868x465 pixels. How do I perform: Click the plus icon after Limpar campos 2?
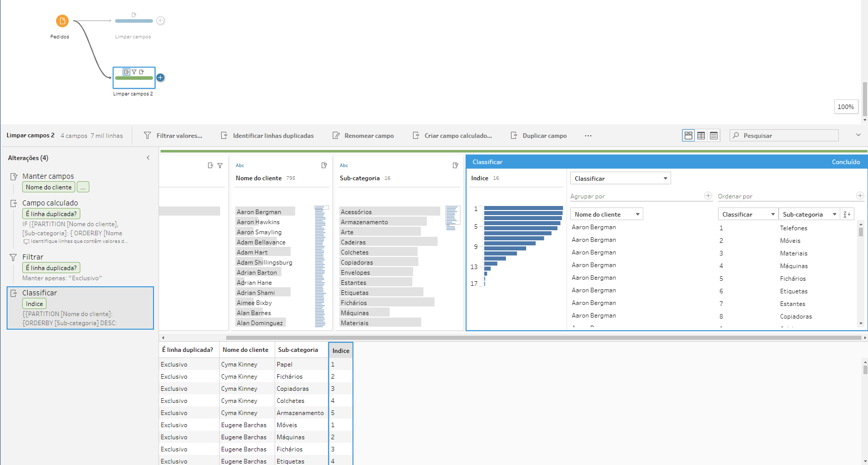160,78
